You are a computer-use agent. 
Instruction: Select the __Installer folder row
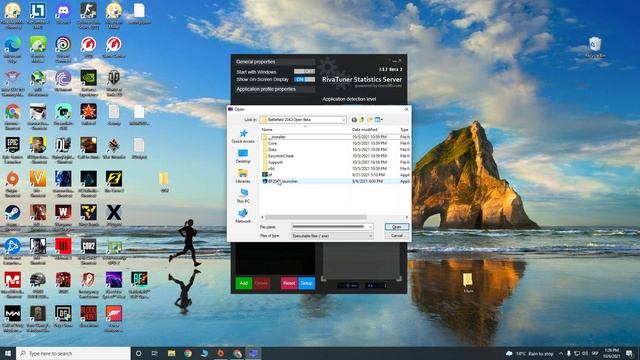(335, 137)
